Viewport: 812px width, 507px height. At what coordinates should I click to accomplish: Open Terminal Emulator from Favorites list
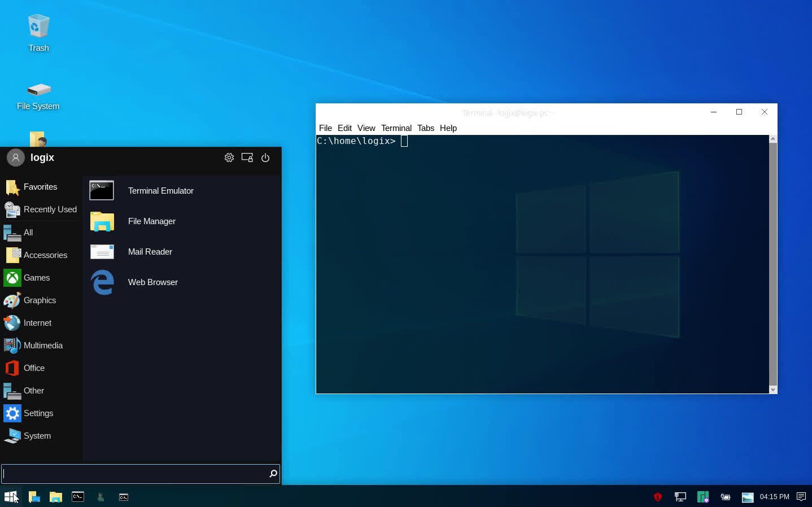[x=160, y=191]
